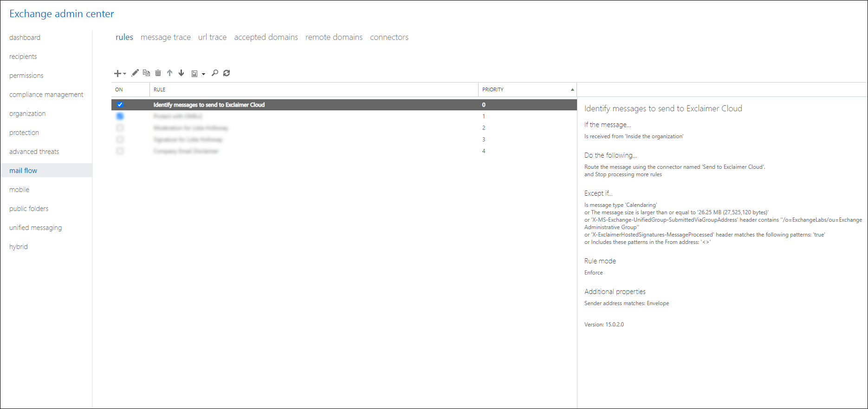868x409 pixels.
Task: Open the connectors tab
Action: pos(389,37)
